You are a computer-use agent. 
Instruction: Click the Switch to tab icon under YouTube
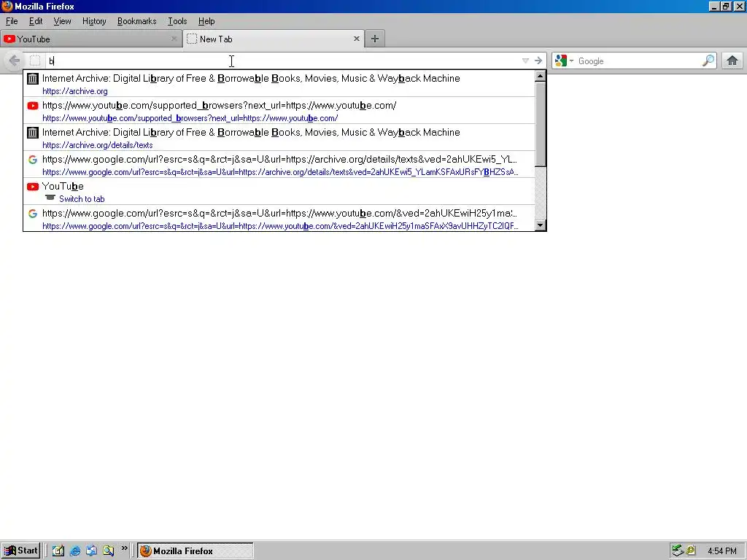(x=50, y=198)
